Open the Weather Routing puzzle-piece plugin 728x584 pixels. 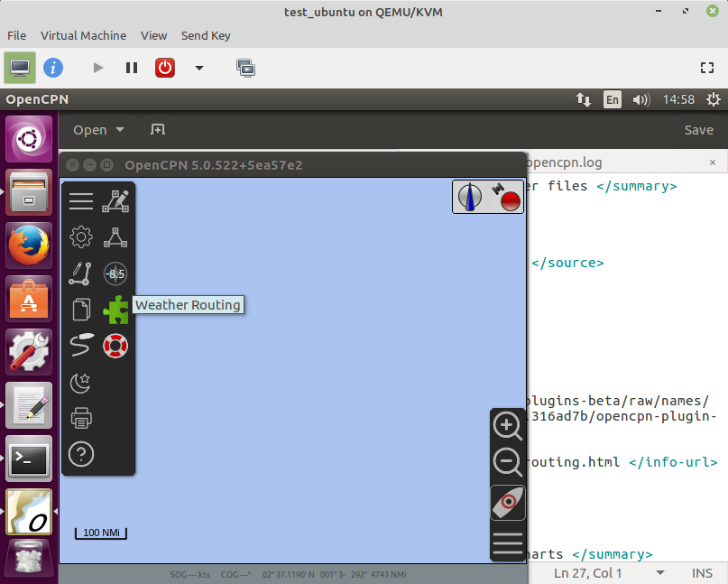(115, 310)
